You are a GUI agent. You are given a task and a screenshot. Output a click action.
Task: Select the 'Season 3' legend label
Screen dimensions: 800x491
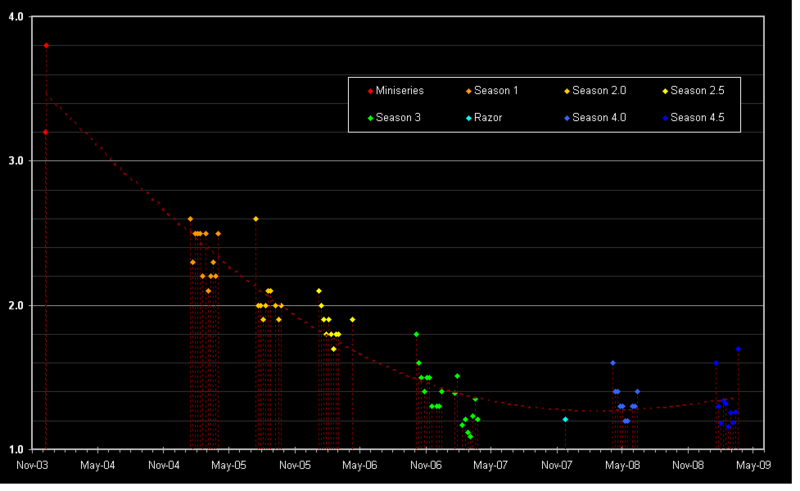click(x=398, y=118)
